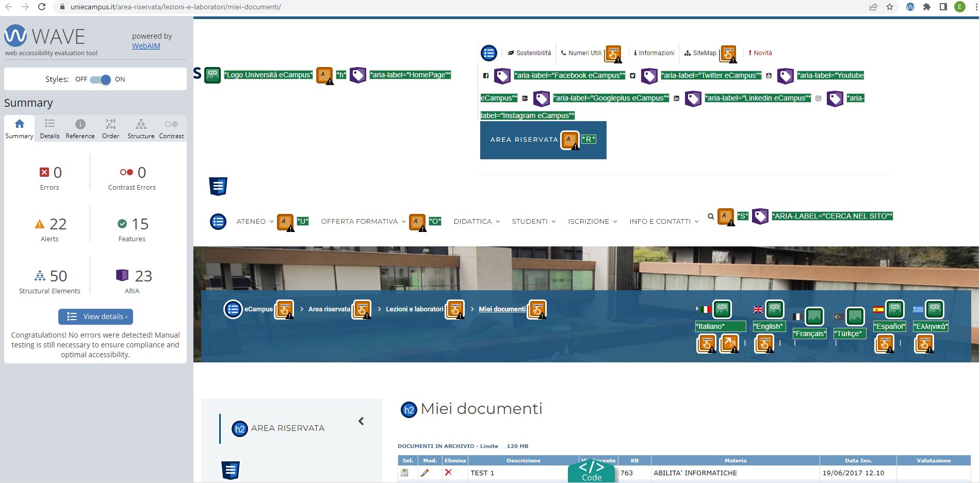Open the WAVE Code panel tab
980x483 pixels.
point(591,471)
